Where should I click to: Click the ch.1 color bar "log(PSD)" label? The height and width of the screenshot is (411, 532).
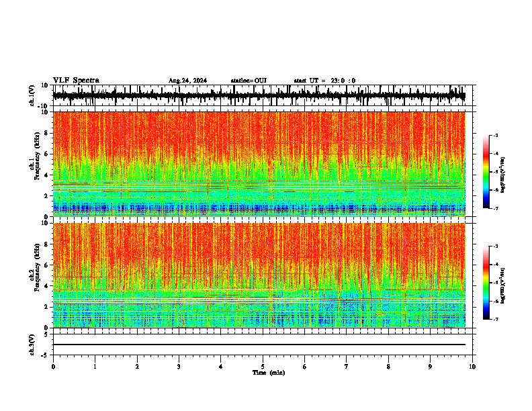pos(502,175)
